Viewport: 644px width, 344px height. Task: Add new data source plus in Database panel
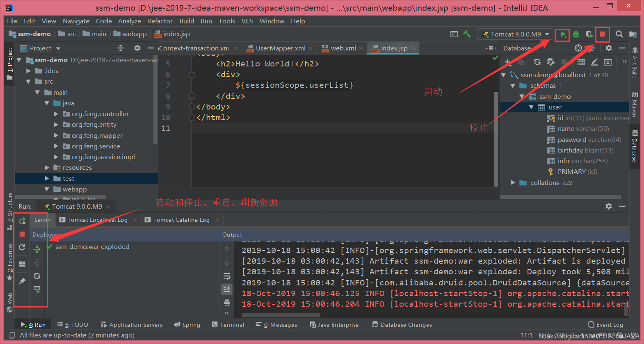(507, 62)
